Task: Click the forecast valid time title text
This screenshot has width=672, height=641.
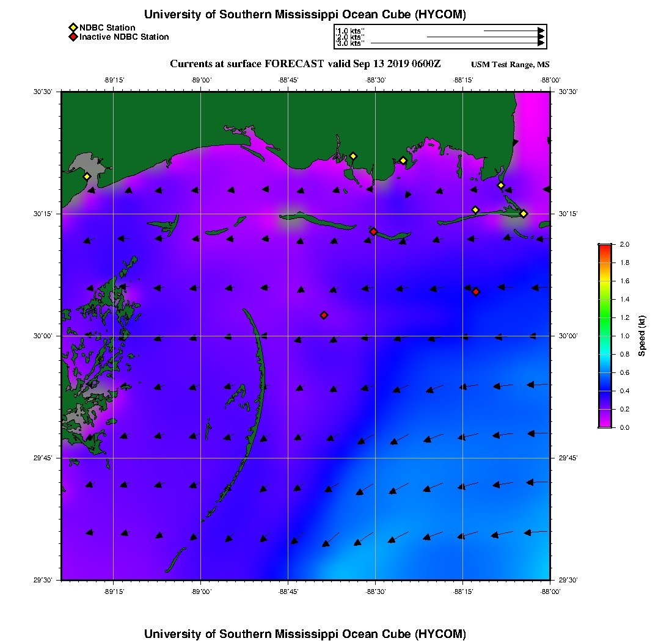Action: pyautogui.click(x=305, y=64)
